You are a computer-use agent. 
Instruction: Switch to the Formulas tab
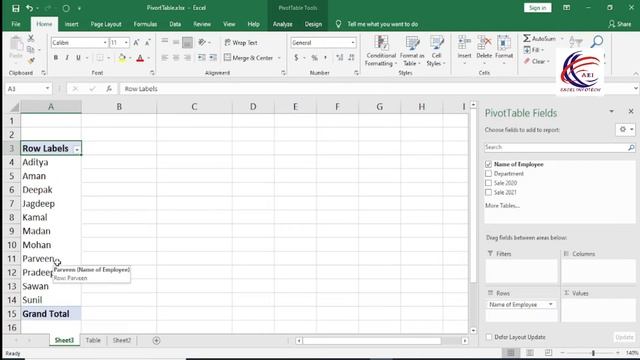(x=145, y=24)
